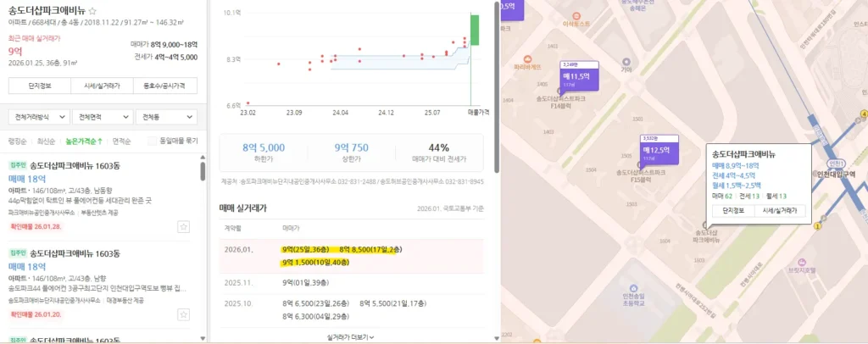Click the green 매물가격 bar in chart
This screenshot has width=868, height=344.
(x=475, y=31)
